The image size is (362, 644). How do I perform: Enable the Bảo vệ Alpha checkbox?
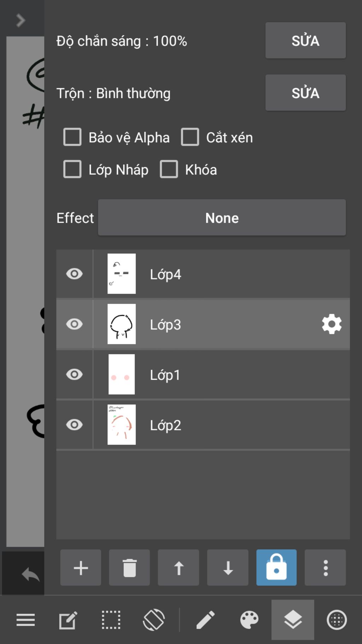point(72,137)
